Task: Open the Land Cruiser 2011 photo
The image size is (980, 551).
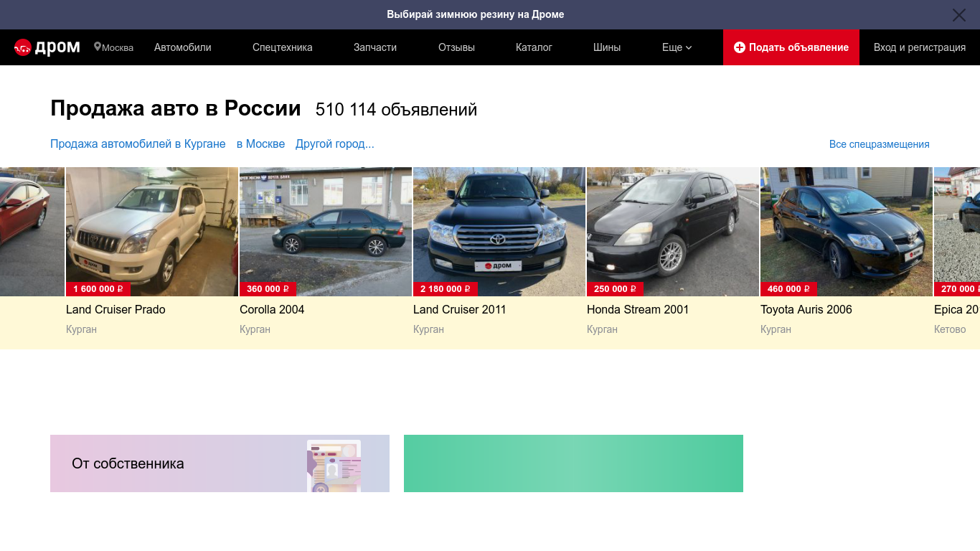Action: (x=499, y=231)
